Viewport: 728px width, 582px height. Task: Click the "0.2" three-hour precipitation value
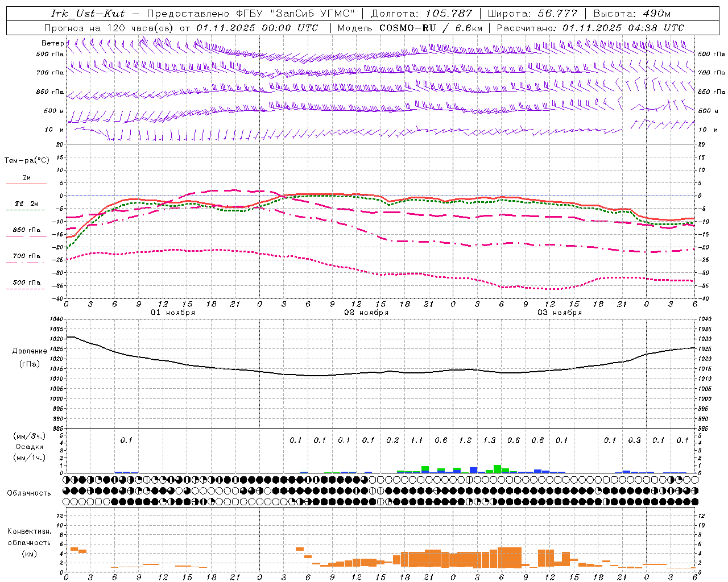click(x=392, y=440)
